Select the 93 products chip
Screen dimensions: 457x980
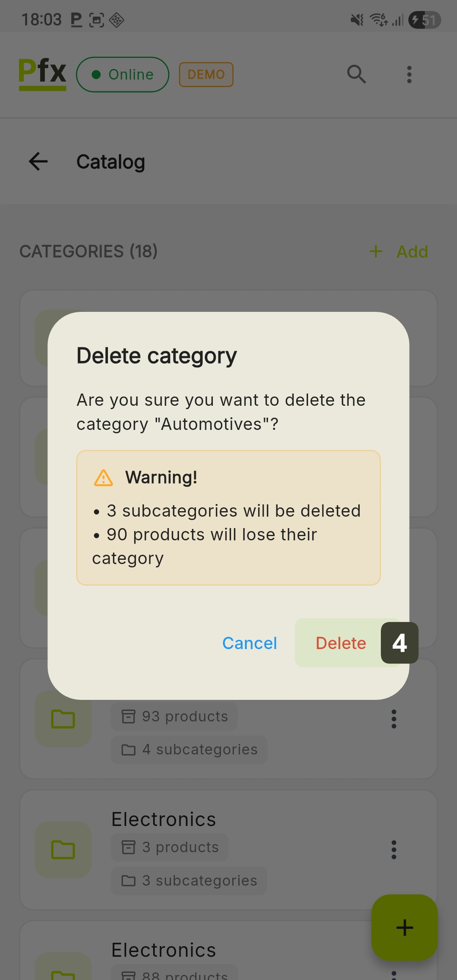coord(174,716)
